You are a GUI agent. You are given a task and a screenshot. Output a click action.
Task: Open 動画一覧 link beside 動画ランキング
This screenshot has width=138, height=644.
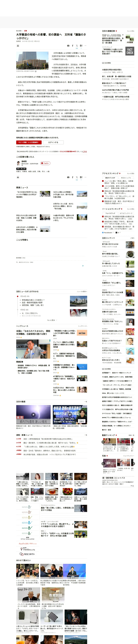tap(131, 435)
